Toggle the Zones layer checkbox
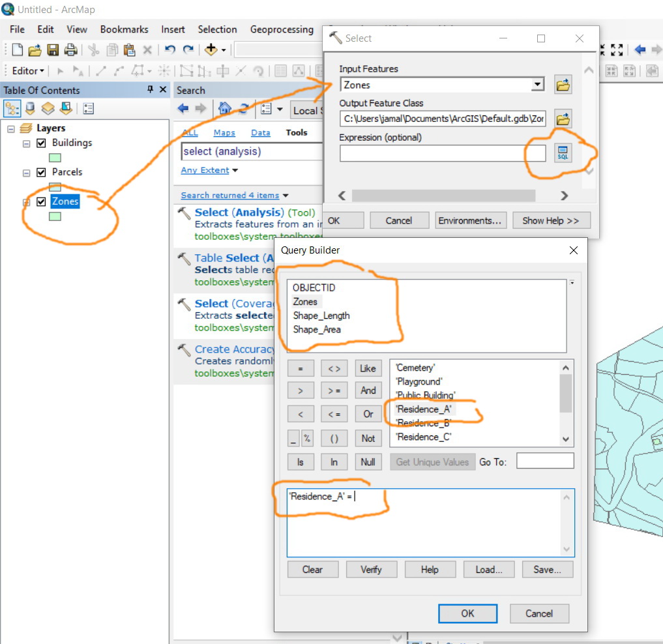The height and width of the screenshot is (644, 663). click(41, 201)
